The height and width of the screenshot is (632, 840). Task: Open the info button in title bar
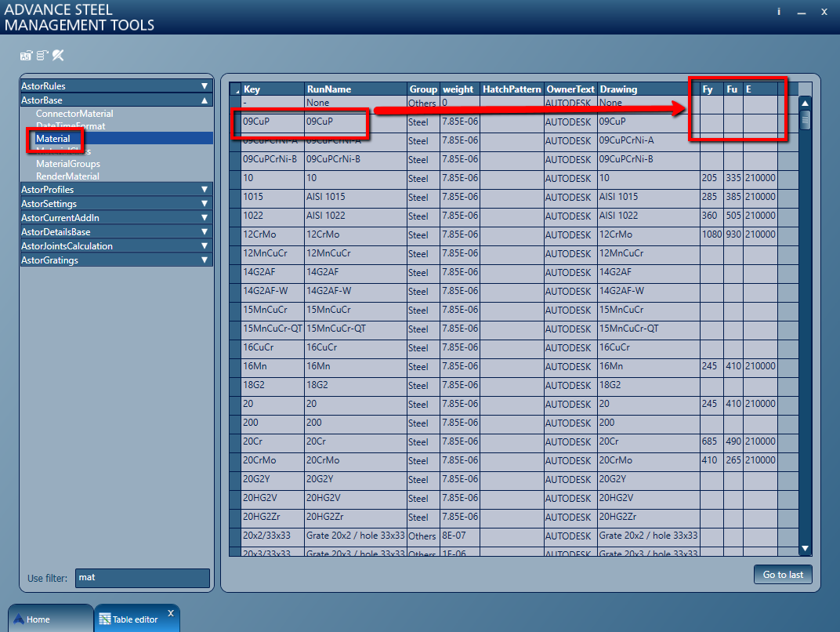(x=778, y=12)
